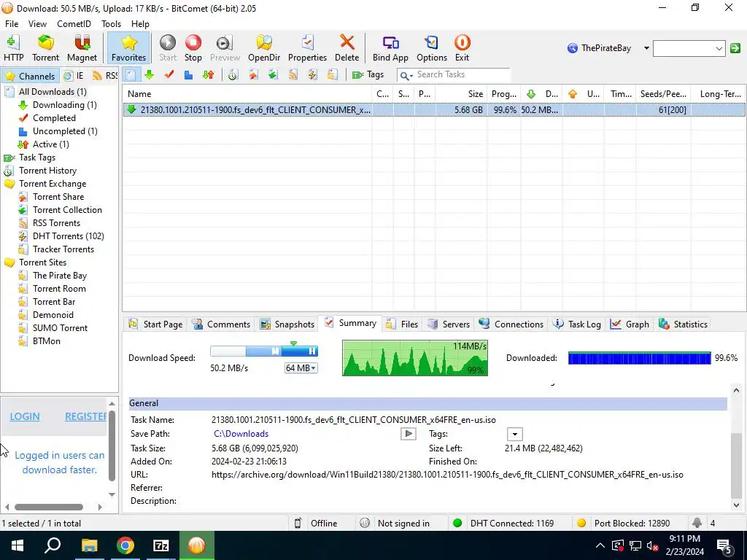747x560 pixels.
Task: Open the Servers tab
Action: pos(449,324)
